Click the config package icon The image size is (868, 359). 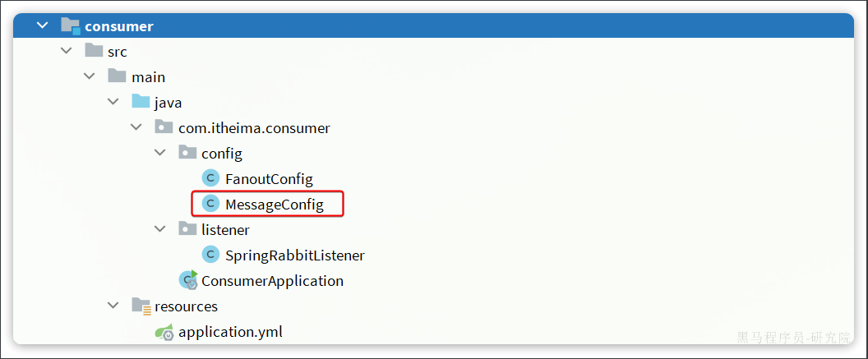(x=187, y=153)
